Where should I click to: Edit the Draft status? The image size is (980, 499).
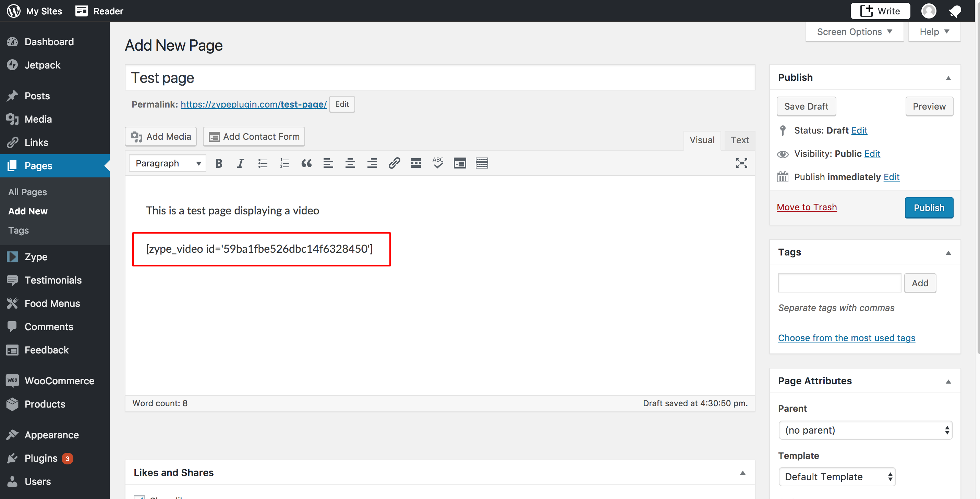click(859, 130)
